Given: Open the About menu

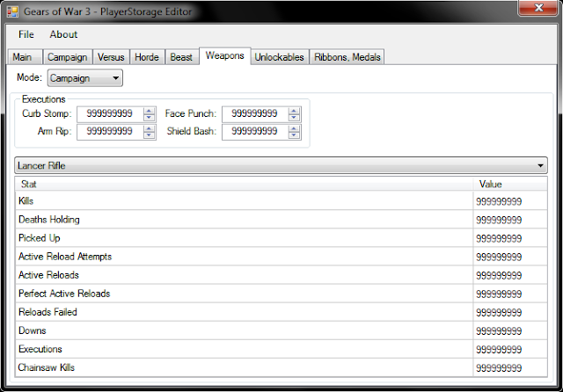Looking at the screenshot, I should 63,34.
